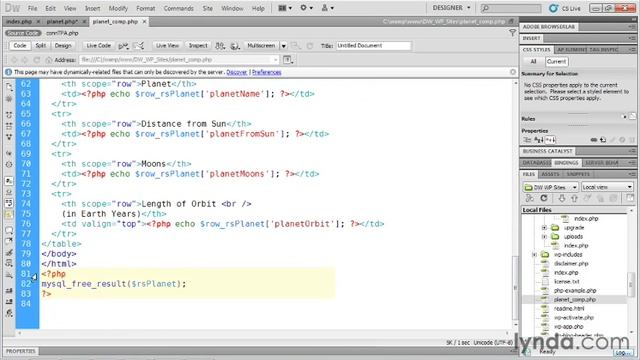Expand the wp-includes folder
Screen dimensions: 640x360
tap(534, 255)
